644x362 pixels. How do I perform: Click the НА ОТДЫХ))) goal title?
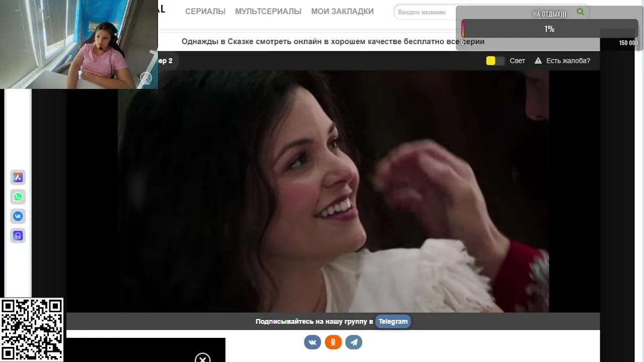pos(549,15)
